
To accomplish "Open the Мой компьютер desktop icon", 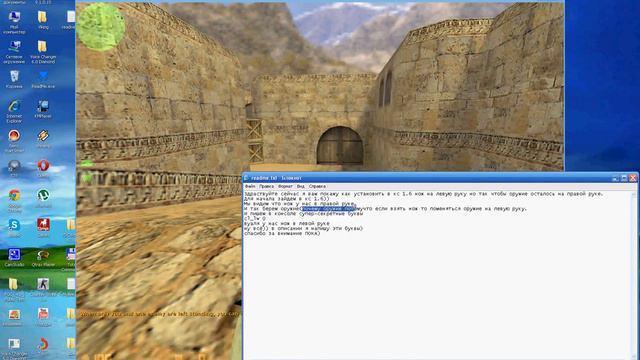I will click(14, 22).
